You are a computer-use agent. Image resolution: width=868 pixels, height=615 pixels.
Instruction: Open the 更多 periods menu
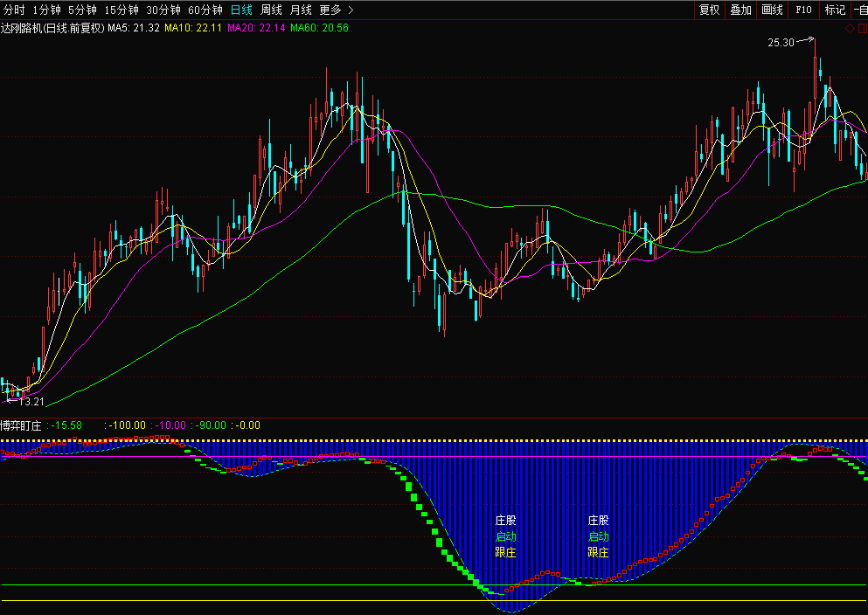click(330, 10)
